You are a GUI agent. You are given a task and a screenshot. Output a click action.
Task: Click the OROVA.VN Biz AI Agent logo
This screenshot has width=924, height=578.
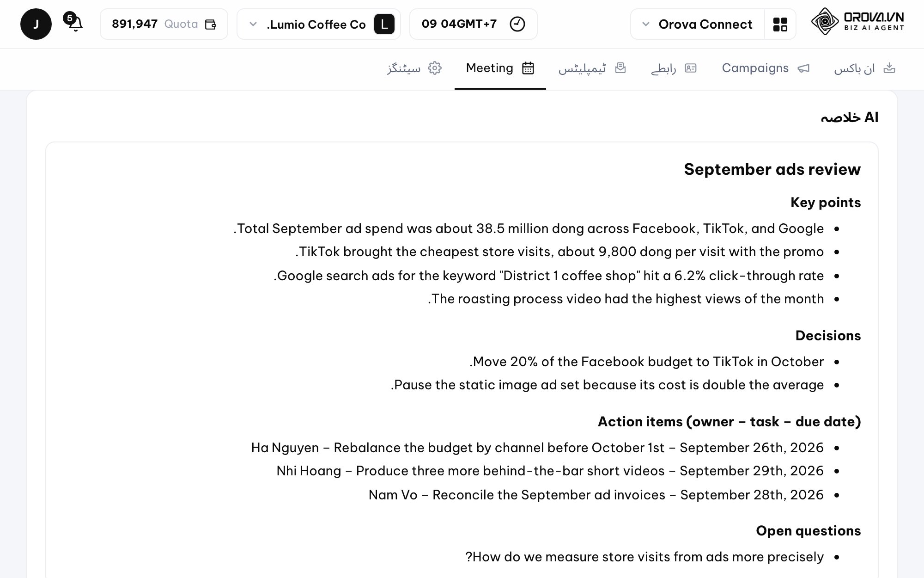[x=857, y=21]
